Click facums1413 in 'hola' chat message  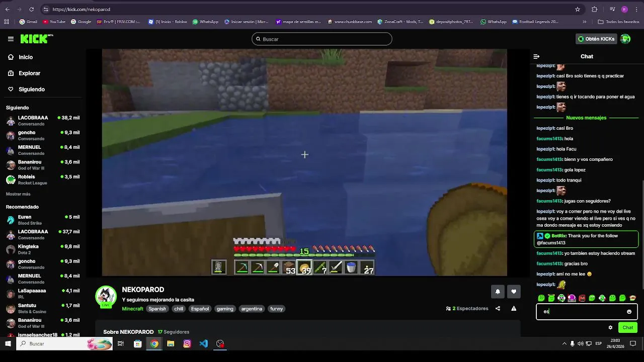tap(549, 139)
